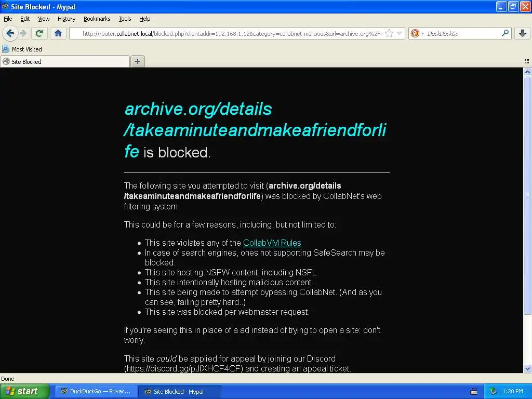
Task: Click the network tray icon
Action: (x=493, y=391)
